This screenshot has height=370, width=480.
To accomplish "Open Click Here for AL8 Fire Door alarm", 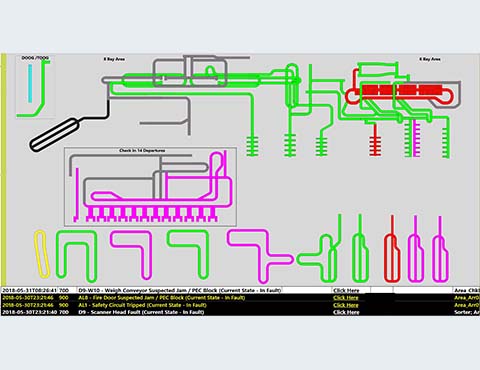I will point(346,298).
